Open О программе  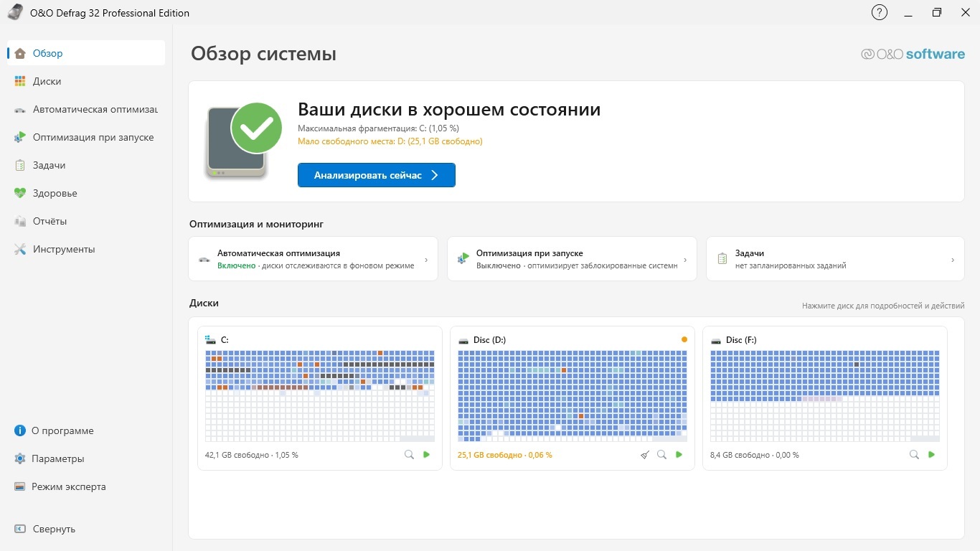coord(86,430)
